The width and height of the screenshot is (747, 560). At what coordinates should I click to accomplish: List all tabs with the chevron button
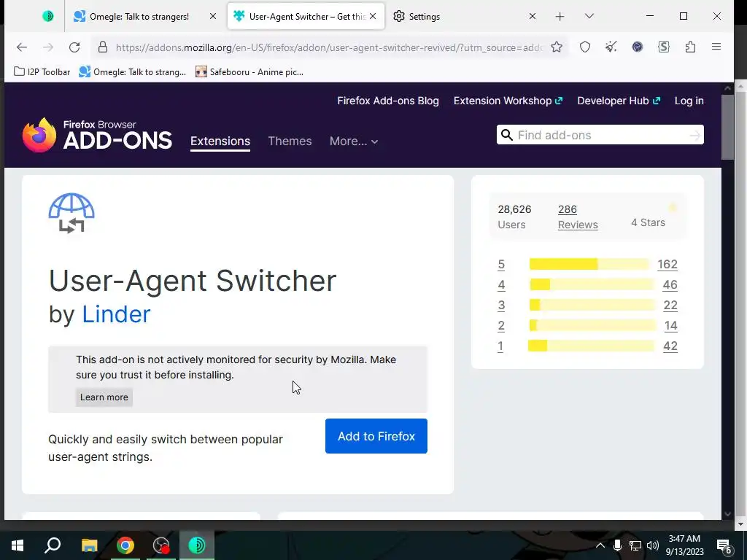pos(589,16)
